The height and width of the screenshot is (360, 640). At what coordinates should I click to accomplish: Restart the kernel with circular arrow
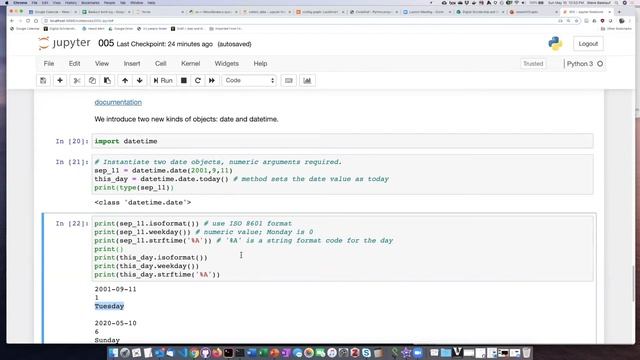pyautogui.click(x=198, y=80)
